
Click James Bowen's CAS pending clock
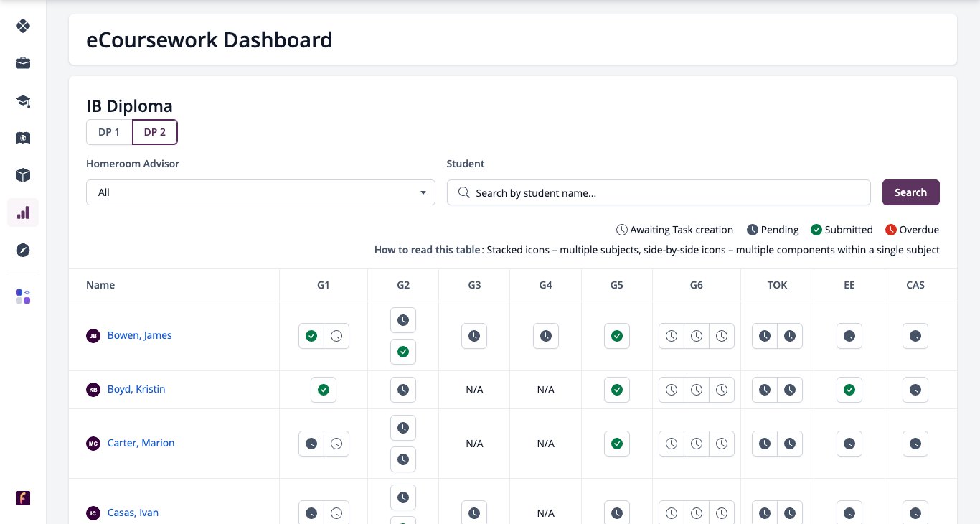[915, 336]
